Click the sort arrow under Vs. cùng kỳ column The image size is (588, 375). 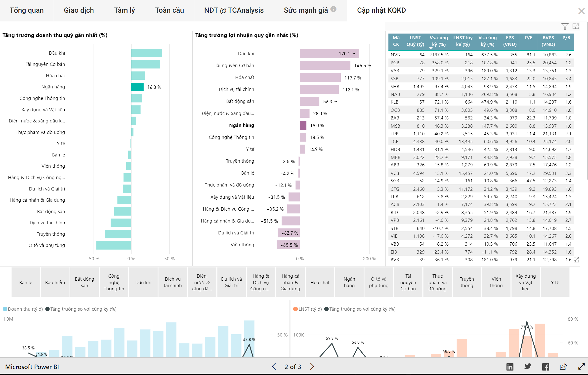point(431,48)
